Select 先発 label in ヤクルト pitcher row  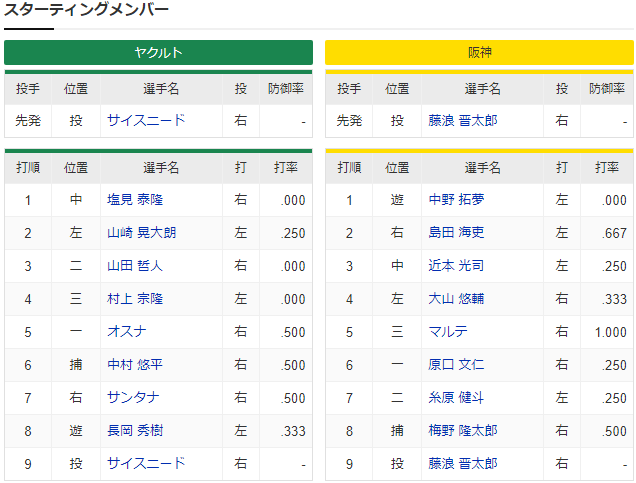point(28,120)
